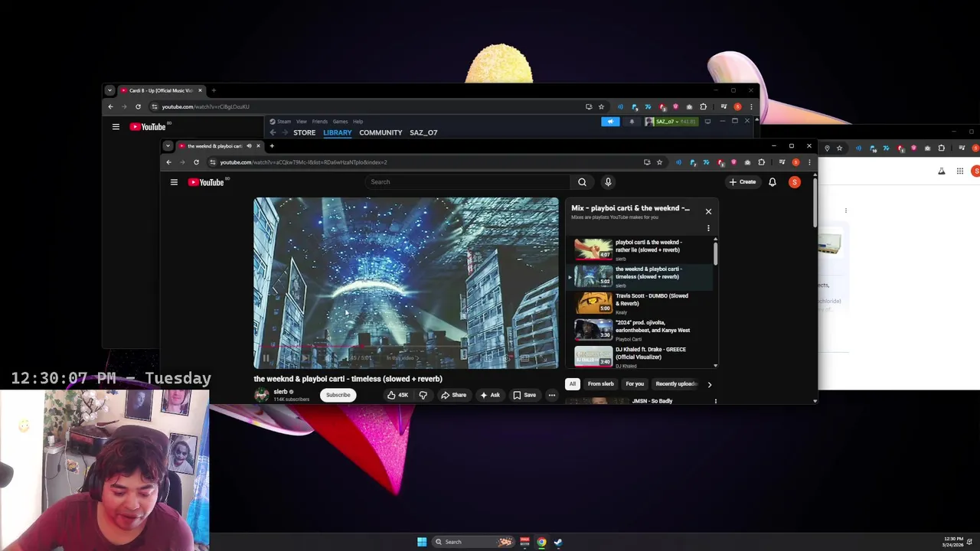Open slerb channel name link
The image size is (980, 551).
pos(280,392)
